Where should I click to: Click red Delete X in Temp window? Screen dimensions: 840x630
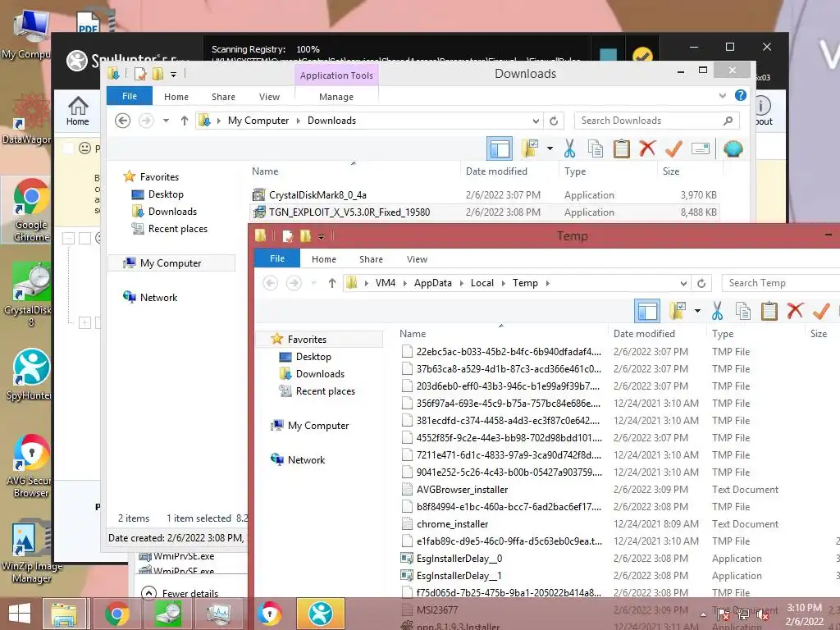coord(796,311)
